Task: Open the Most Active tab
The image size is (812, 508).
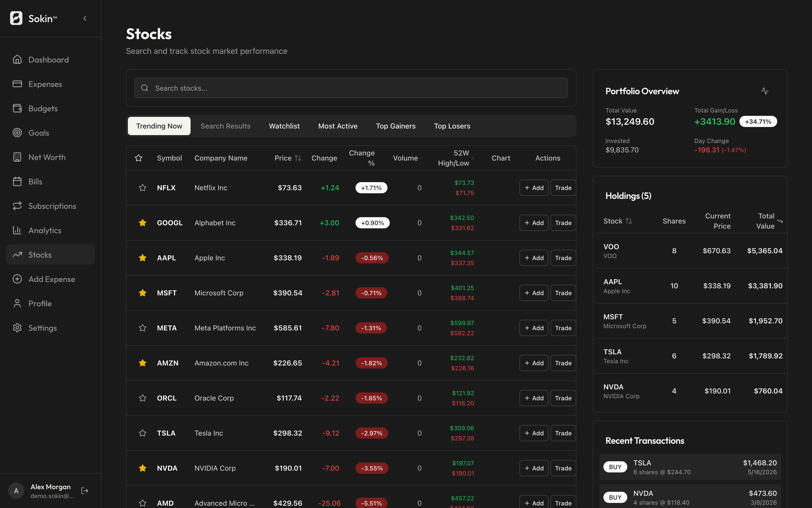Action: point(338,126)
